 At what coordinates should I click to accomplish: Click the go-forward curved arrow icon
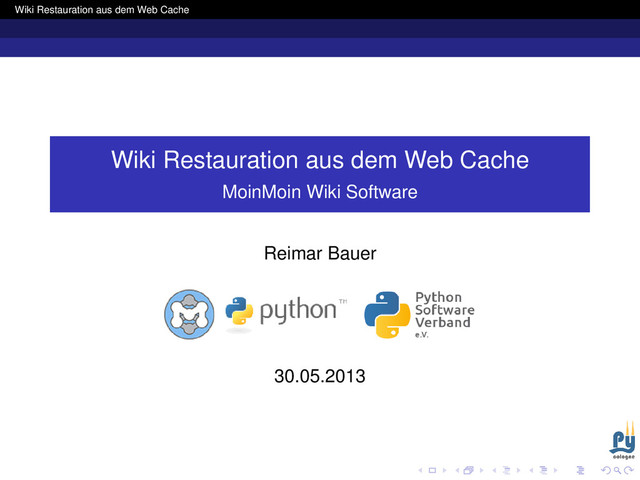[629, 470]
